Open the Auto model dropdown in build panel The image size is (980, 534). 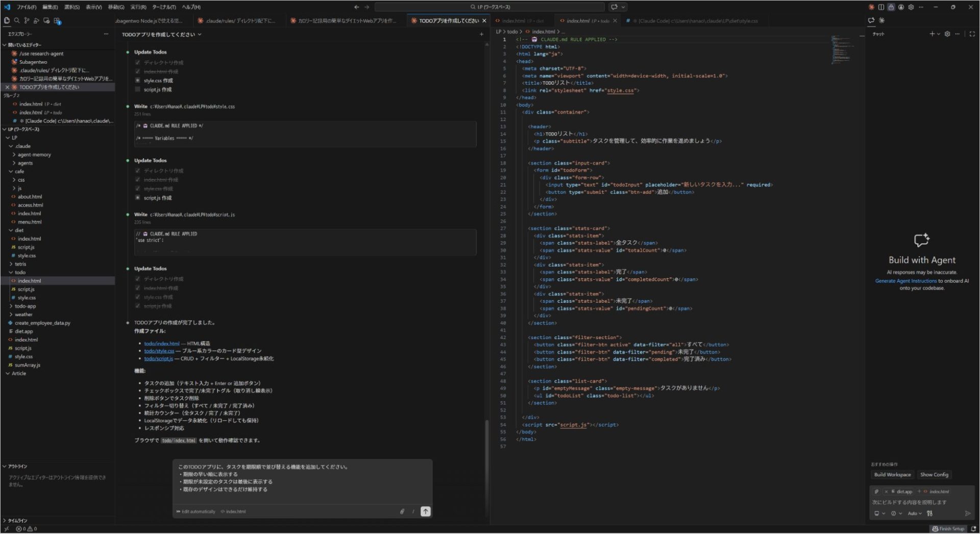(x=915, y=514)
